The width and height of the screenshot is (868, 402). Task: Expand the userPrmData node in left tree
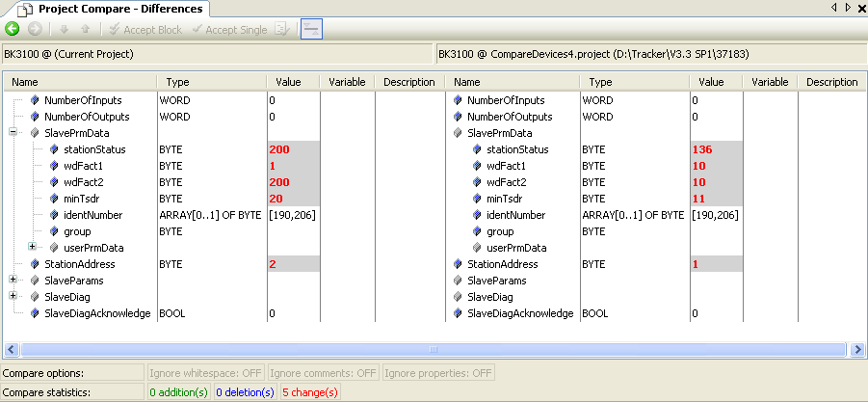click(x=33, y=248)
